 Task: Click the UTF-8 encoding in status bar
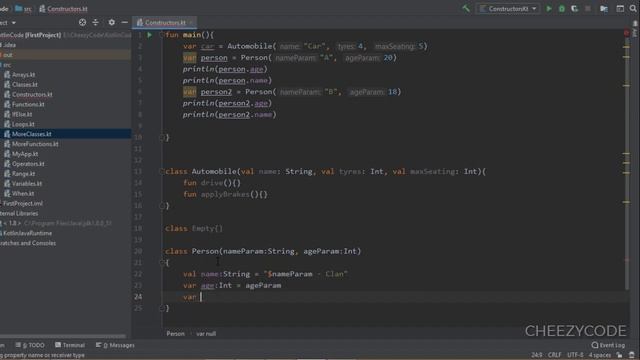(575, 355)
